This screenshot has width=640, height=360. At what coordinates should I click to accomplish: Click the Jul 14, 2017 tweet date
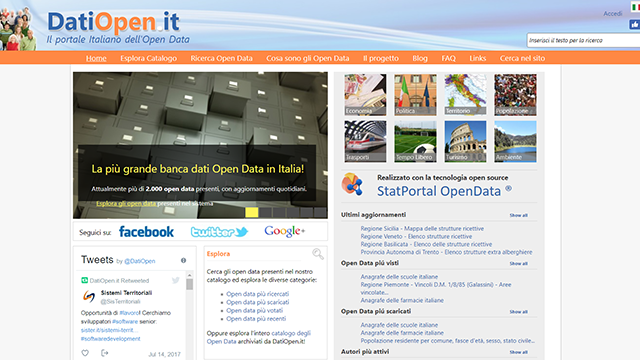pyautogui.click(x=164, y=354)
